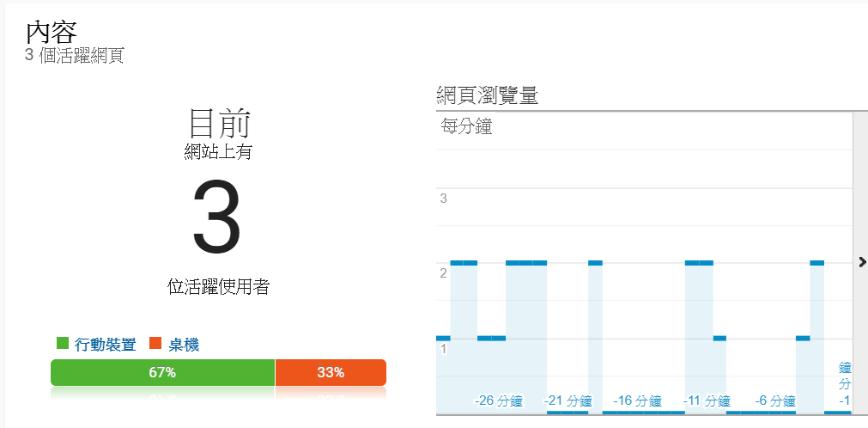This screenshot has width=868, height=428.
Task: Click the 行動裝置 legend link
Action: 106,345
